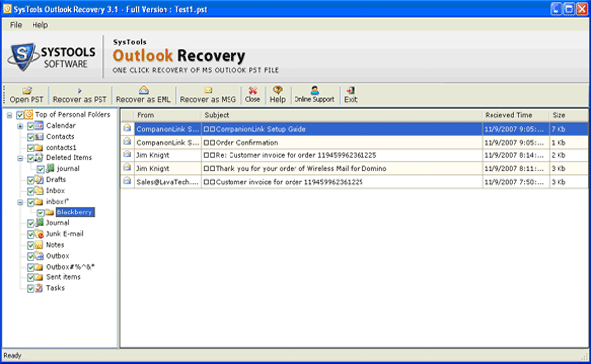Sort by the Subject column header
This screenshot has height=364, width=591.
pos(342,115)
